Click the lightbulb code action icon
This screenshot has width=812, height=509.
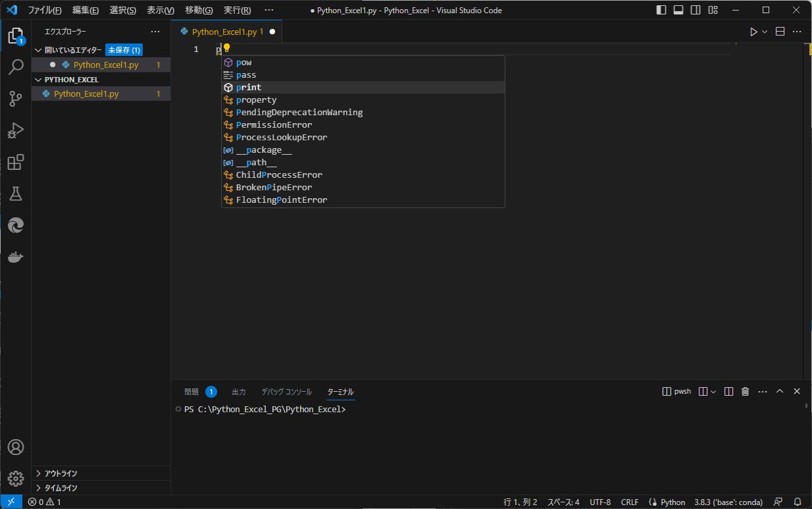[226, 47]
